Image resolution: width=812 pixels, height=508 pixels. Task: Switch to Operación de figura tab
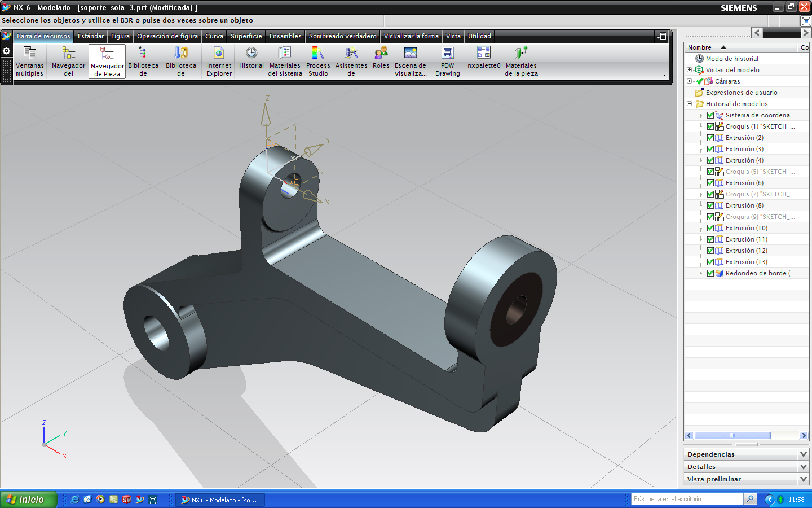click(x=167, y=36)
